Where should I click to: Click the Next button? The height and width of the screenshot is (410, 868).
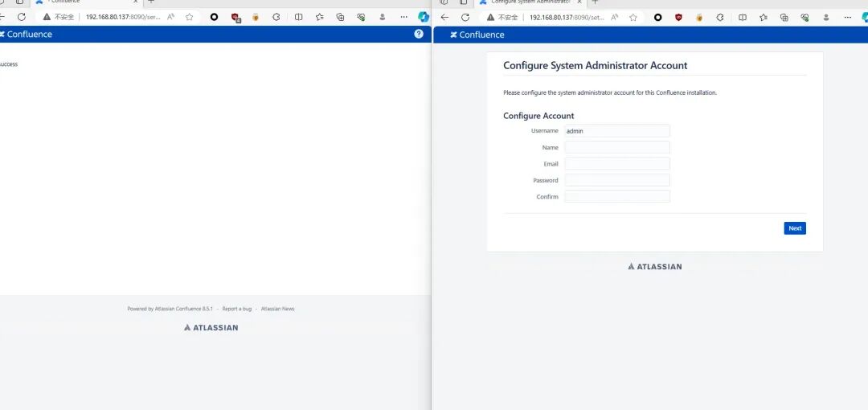tap(795, 228)
